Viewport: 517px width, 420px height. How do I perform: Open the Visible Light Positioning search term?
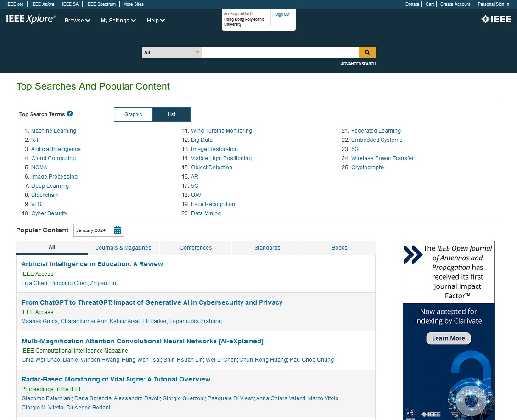click(x=221, y=158)
